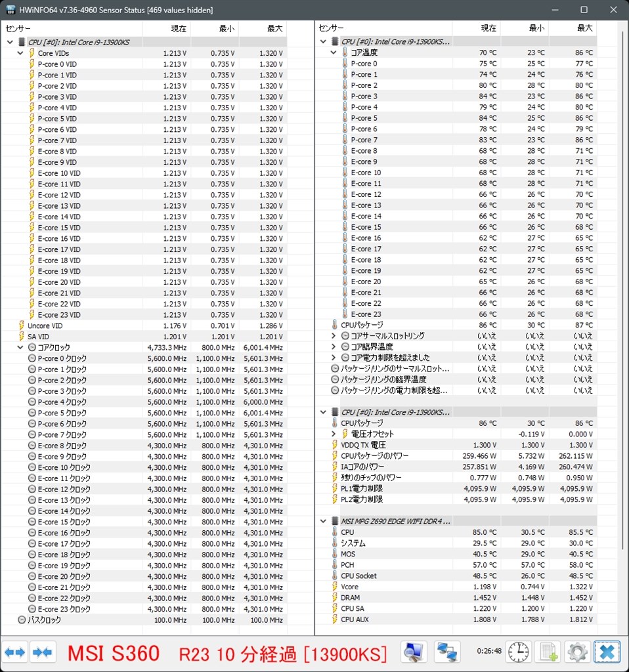Collapse the MSI MPG Z690 EDGE WIFI DDR4 group
The height and width of the screenshot is (672, 629).
[323, 521]
